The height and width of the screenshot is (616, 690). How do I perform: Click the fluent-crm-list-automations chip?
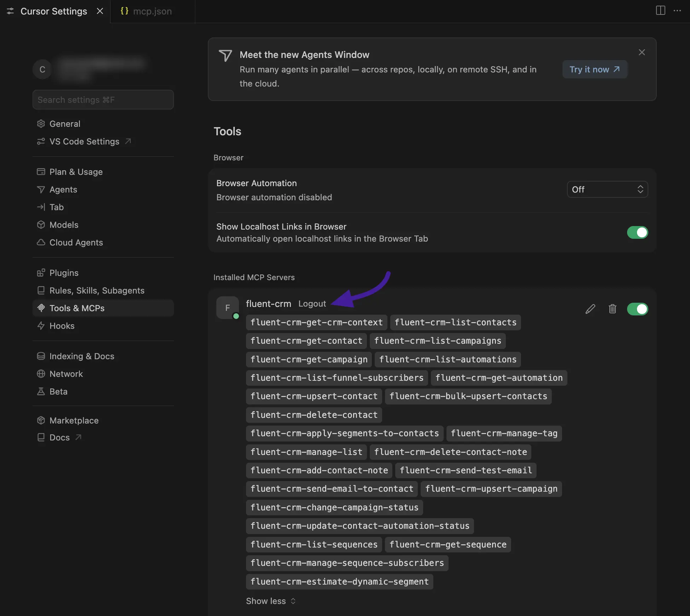(x=448, y=359)
